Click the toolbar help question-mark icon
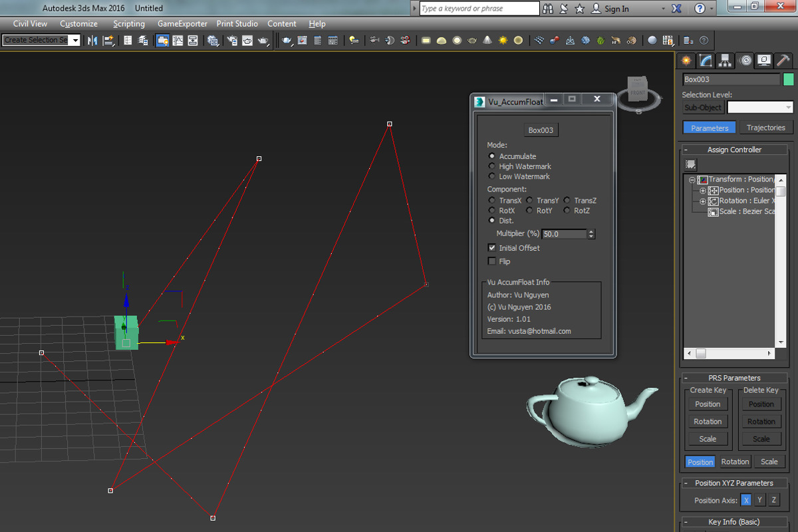Screen dimensions: 798x532 click(x=704, y=41)
